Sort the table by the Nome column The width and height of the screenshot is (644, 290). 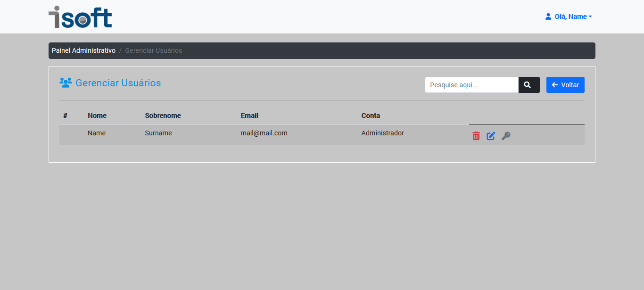pos(97,116)
